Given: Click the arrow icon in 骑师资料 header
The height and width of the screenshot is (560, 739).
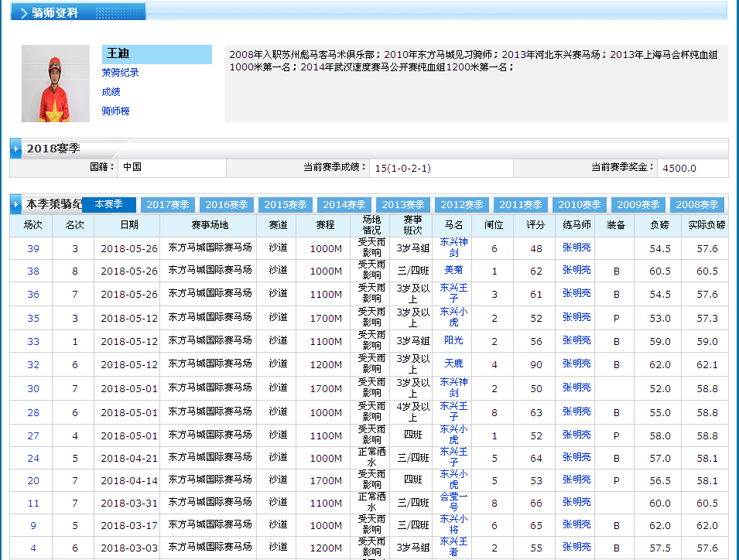Looking at the screenshot, I should coord(24,13).
